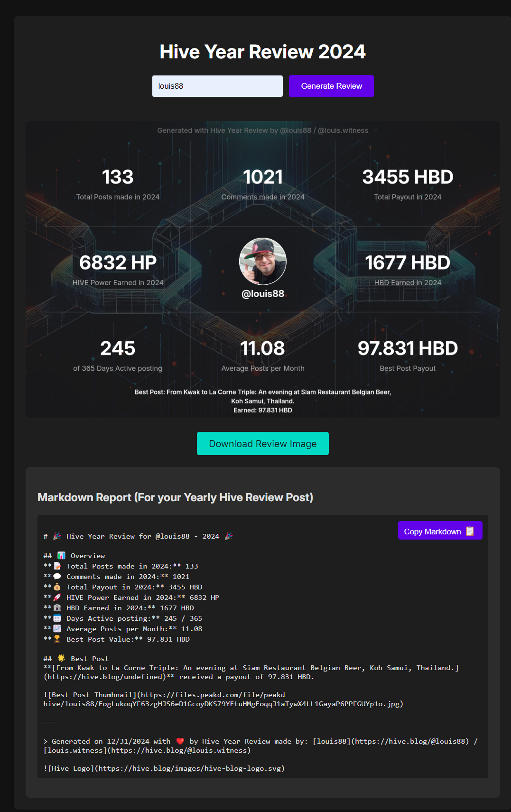
Task: Click the '## Overview' markdown heading text
Action: 74,556
